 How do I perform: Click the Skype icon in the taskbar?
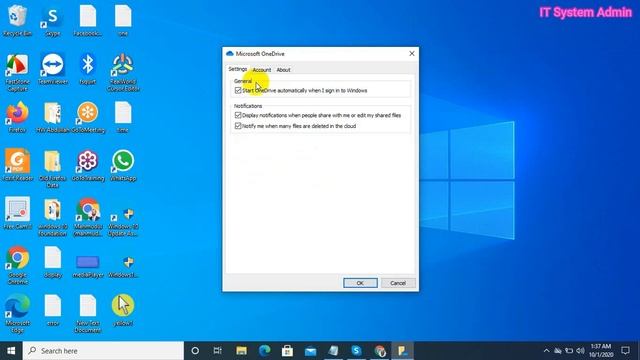(x=356, y=351)
